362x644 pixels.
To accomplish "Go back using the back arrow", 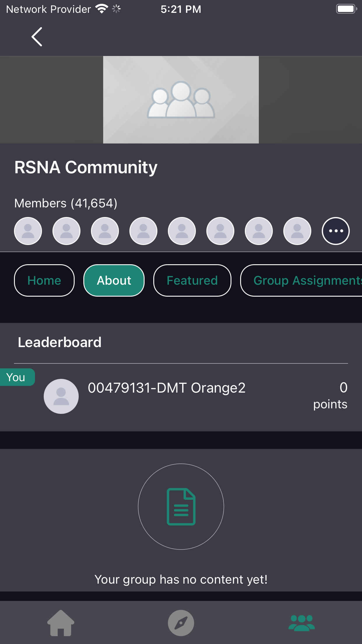I will (37, 37).
